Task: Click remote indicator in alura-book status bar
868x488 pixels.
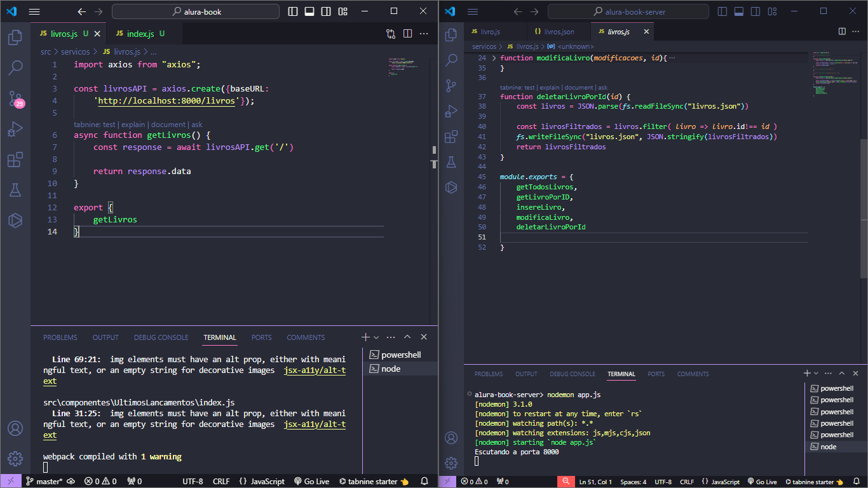Action: coord(11,482)
